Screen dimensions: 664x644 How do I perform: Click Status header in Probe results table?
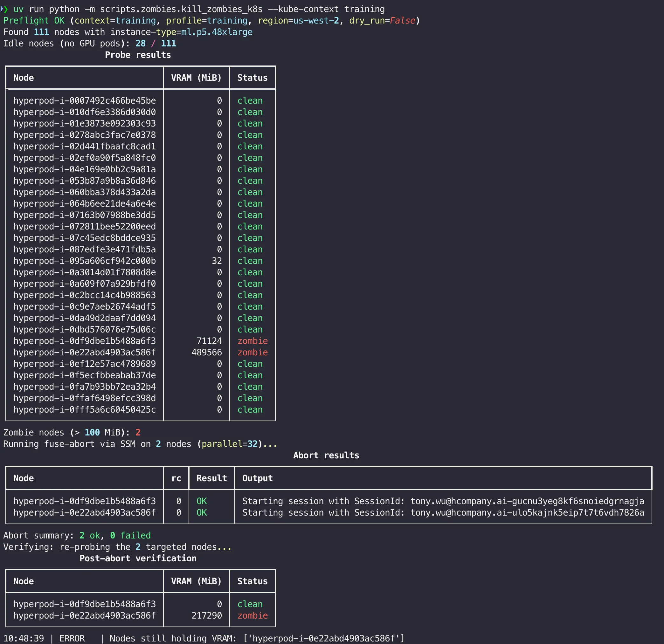tap(252, 78)
